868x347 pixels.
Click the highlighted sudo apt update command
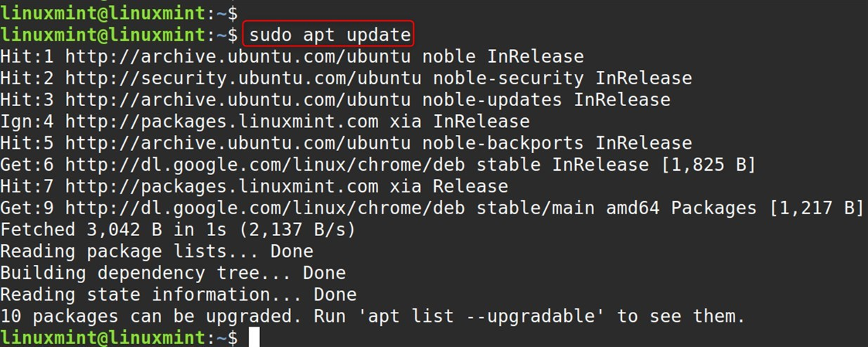(329, 34)
